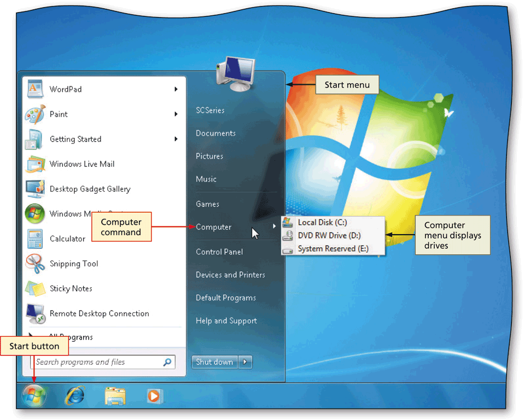Open the Music library
The width and height of the screenshot is (524, 420).
(206, 179)
